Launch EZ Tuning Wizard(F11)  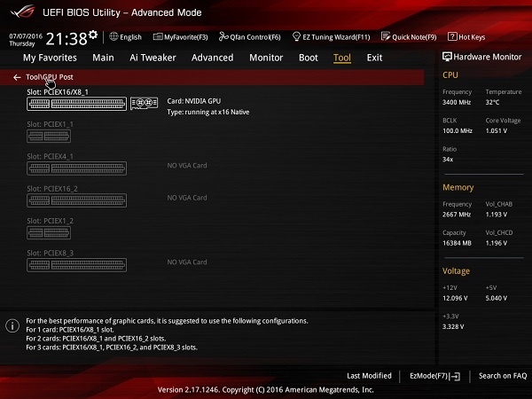[331, 37]
